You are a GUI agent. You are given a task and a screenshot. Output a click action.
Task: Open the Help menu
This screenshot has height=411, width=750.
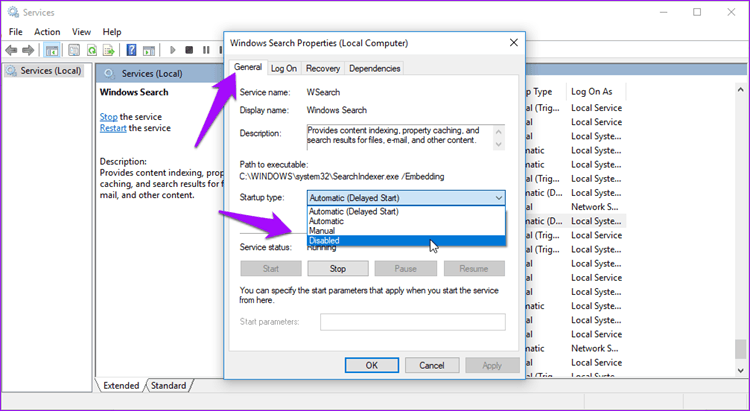[112, 32]
